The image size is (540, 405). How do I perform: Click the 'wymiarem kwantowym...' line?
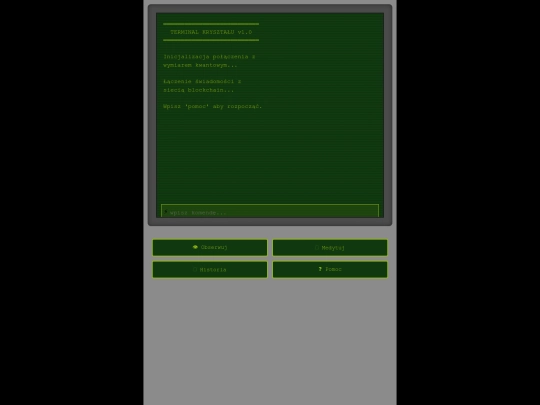[200, 65]
